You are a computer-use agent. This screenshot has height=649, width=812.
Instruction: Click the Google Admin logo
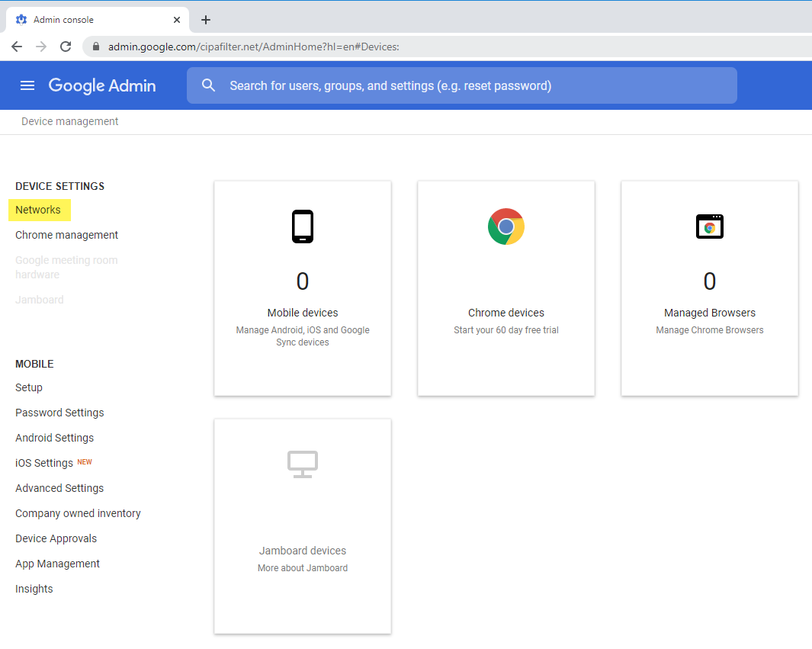point(102,85)
